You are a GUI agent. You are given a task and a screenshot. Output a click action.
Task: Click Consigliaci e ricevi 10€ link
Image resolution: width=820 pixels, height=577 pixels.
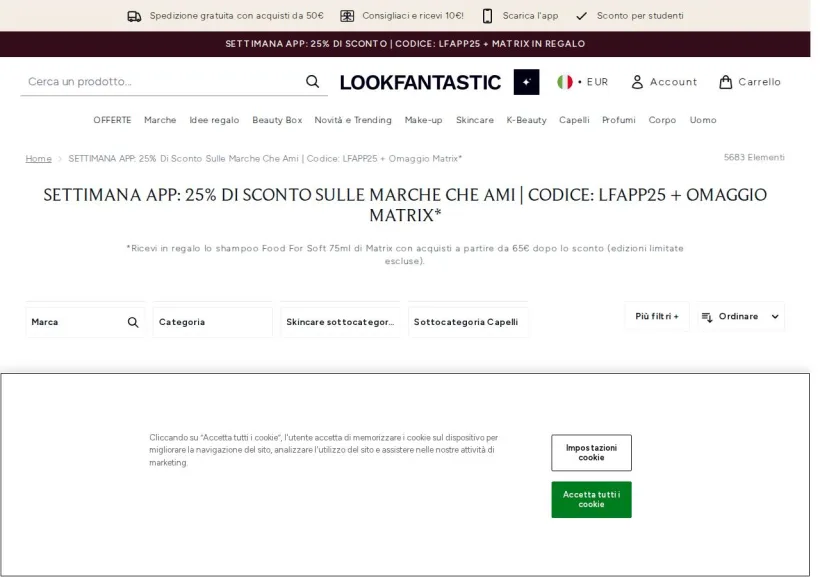pyautogui.click(x=413, y=16)
